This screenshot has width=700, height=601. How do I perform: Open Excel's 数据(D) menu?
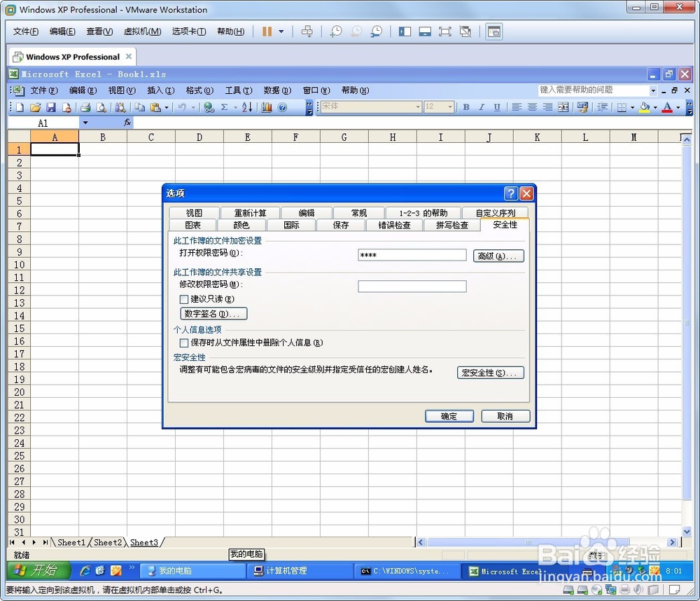[x=277, y=90]
